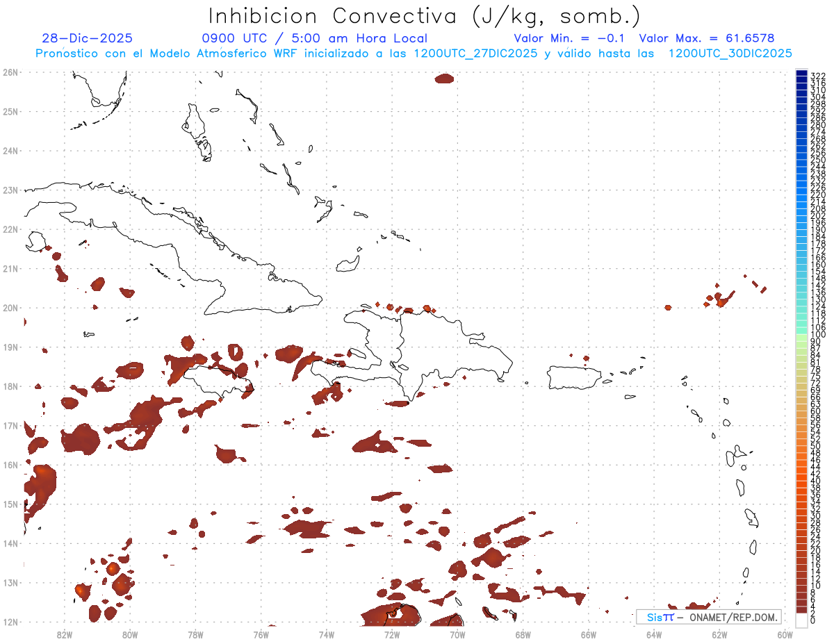Click the '20N' latitude label
The height and width of the screenshot is (644, 834).
(x=10, y=308)
